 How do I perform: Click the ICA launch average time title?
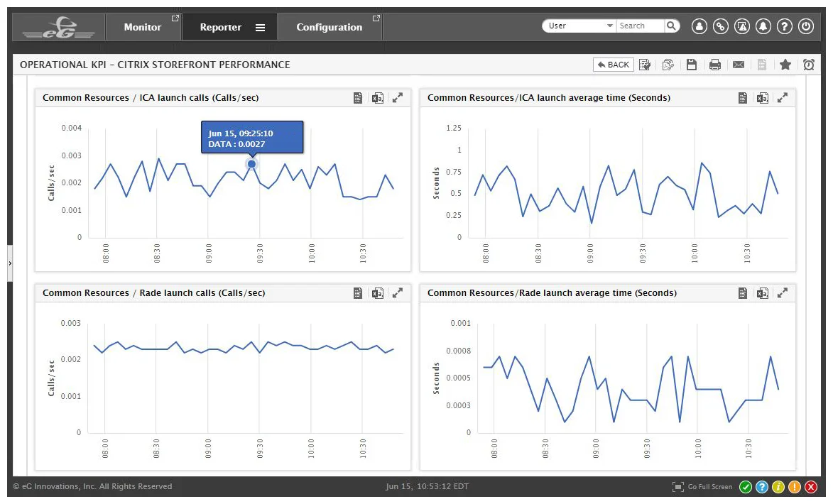point(549,98)
